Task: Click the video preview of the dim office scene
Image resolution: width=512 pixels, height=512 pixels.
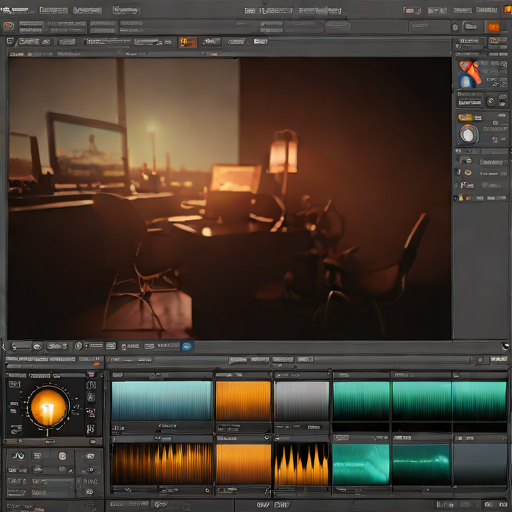Action: (x=230, y=199)
